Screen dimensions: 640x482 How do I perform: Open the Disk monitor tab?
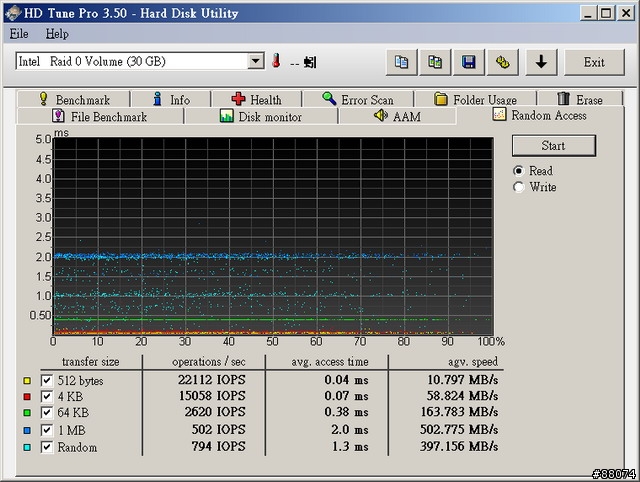tap(261, 116)
